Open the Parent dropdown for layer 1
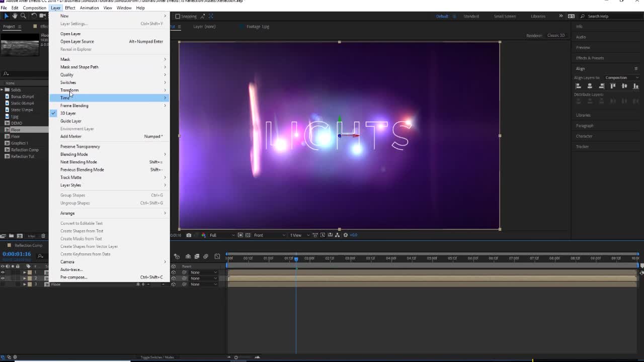The image size is (644, 362). (203, 273)
